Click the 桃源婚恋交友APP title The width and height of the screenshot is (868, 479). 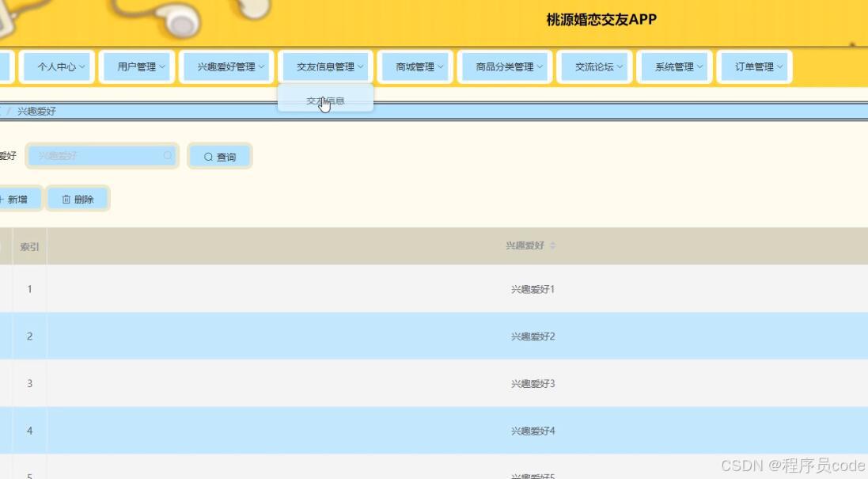point(601,20)
